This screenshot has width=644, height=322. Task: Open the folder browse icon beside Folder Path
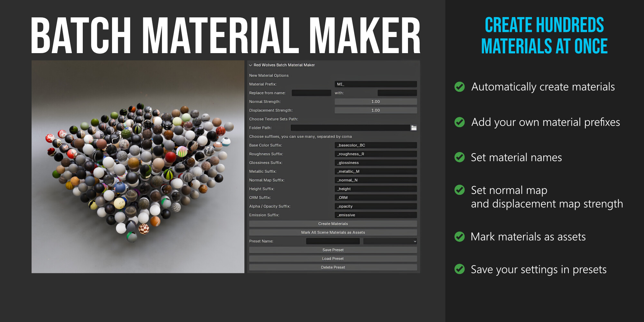click(x=414, y=128)
